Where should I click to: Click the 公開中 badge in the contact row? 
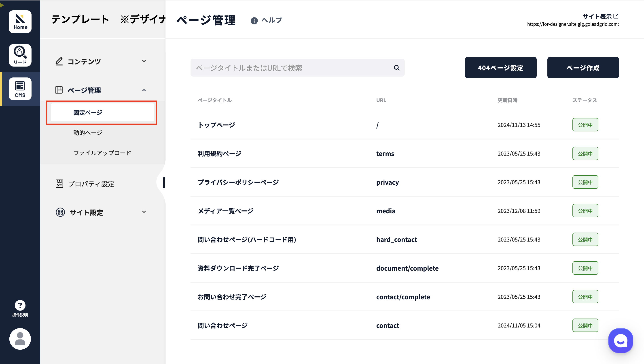coord(585,325)
